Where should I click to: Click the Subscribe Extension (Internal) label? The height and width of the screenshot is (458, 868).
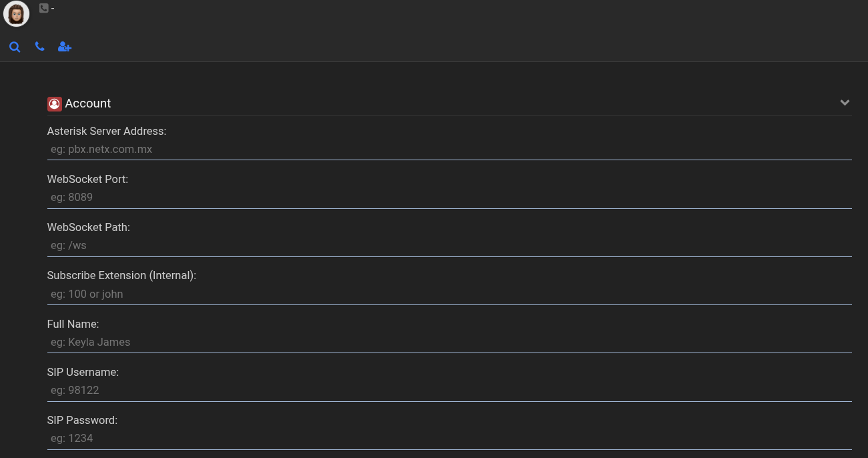click(121, 275)
